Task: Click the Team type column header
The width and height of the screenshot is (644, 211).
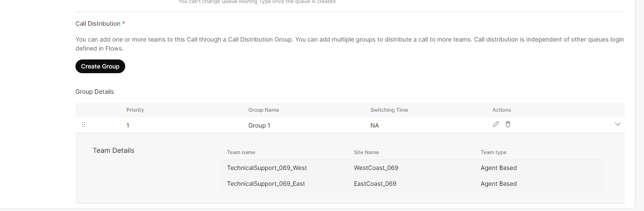Action: point(494,152)
